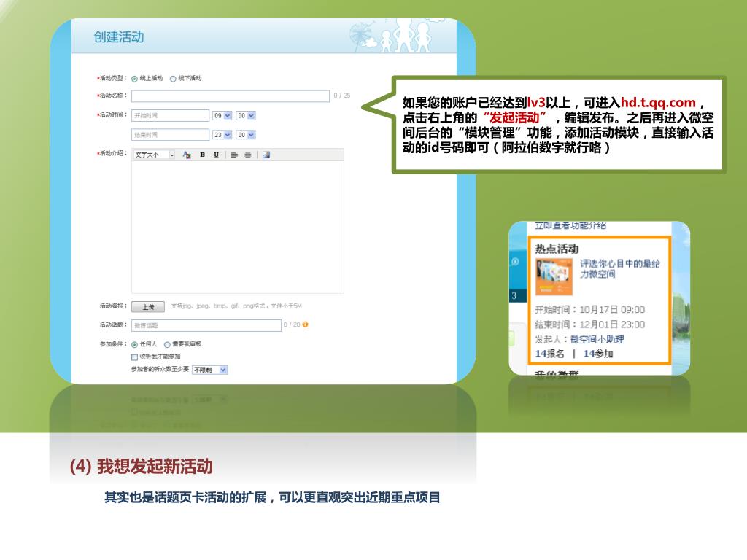Image resolution: width=747 pixels, height=560 pixels.
Task: Click the 微空间小助理 initiator link
Action: pos(597,340)
